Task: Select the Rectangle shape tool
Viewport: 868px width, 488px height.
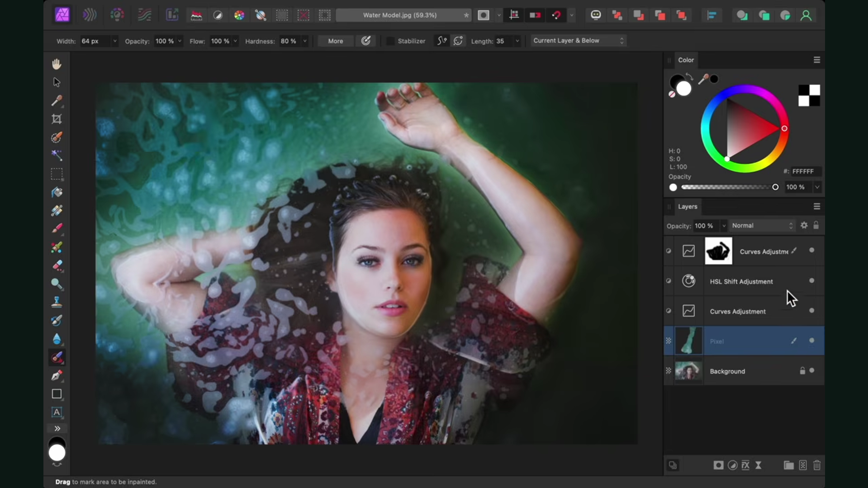Action: coord(57,394)
